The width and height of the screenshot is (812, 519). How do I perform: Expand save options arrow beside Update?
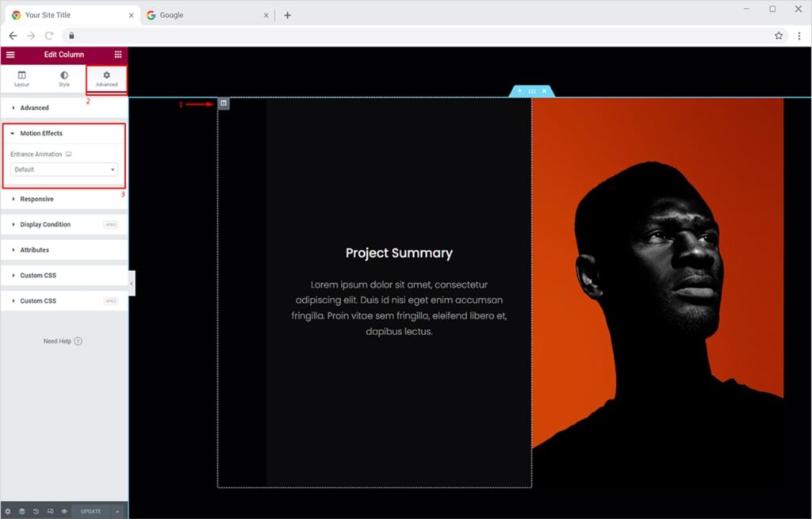[x=117, y=511]
